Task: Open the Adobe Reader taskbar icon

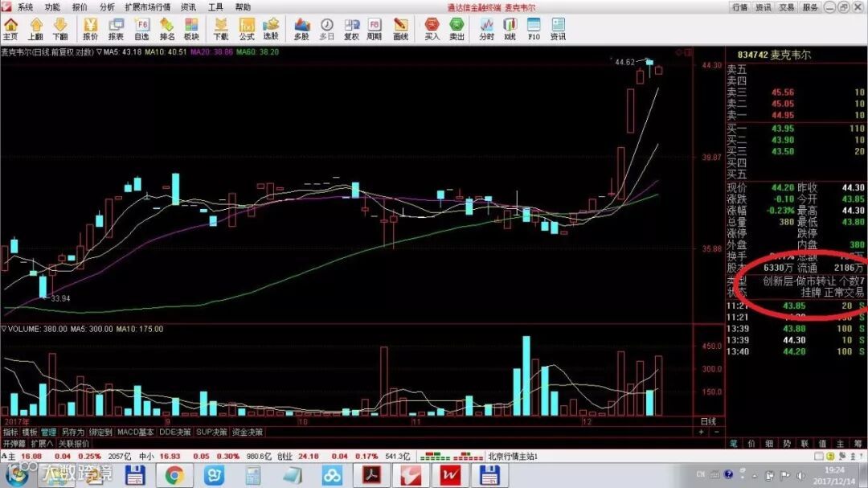Action: pos(371,475)
